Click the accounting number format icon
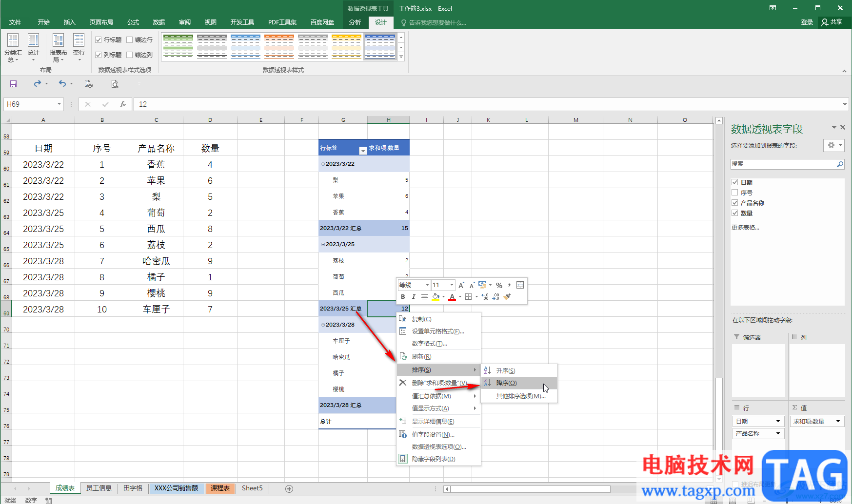Image resolution: width=852 pixels, height=504 pixels. pyautogui.click(x=482, y=285)
